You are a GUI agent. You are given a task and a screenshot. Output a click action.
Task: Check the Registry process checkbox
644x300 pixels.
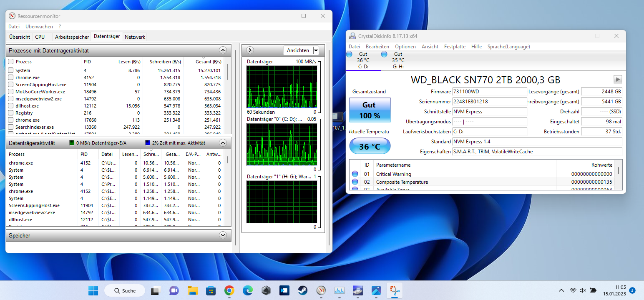point(11,113)
